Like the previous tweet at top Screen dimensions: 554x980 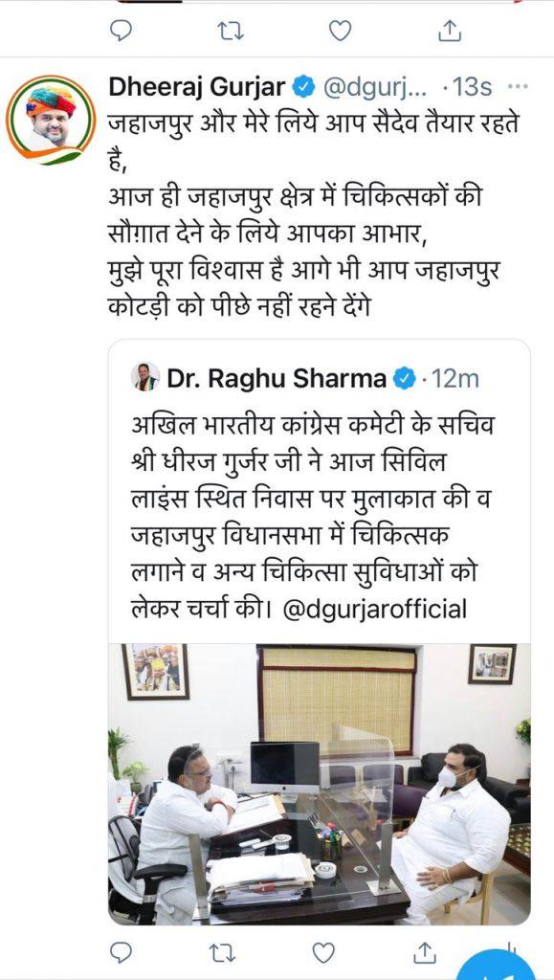pos(340,30)
